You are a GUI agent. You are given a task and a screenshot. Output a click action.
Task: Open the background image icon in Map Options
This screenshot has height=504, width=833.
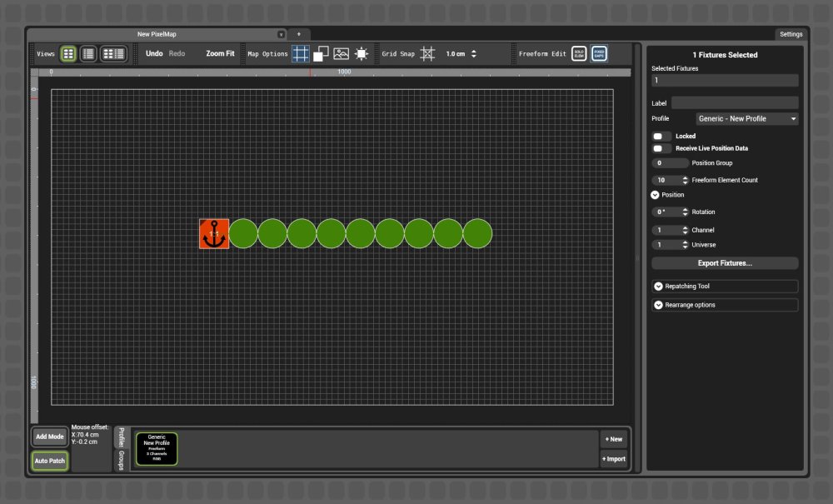click(340, 53)
